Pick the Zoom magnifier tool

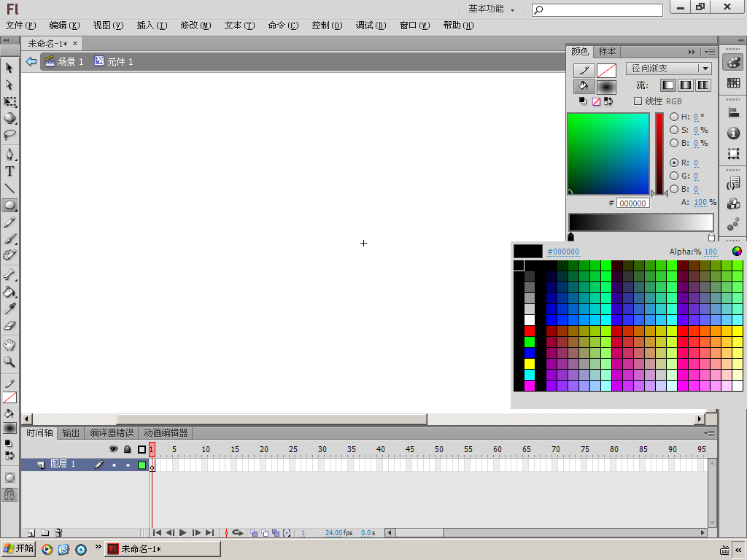click(9, 362)
